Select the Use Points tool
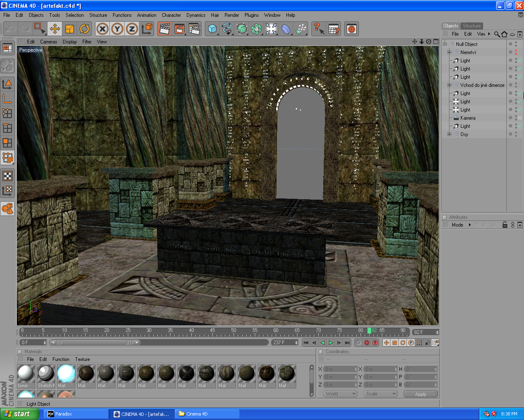This screenshot has width=524, height=420. (x=7, y=113)
